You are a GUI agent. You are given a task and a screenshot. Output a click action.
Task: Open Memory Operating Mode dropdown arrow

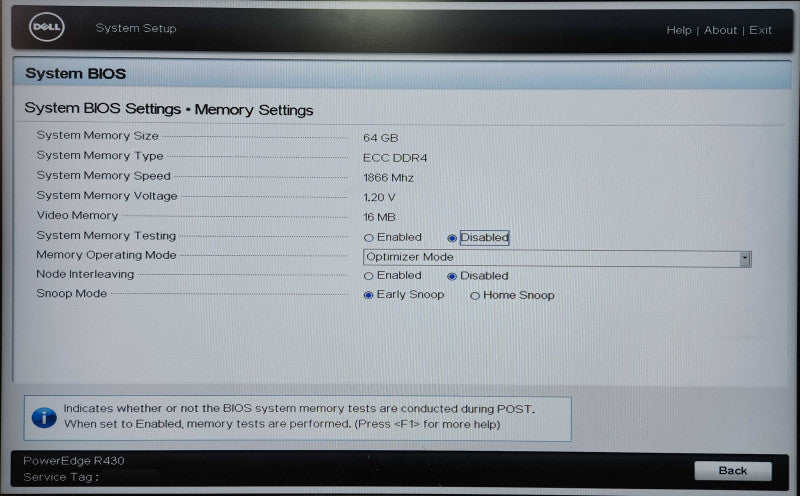click(745, 259)
